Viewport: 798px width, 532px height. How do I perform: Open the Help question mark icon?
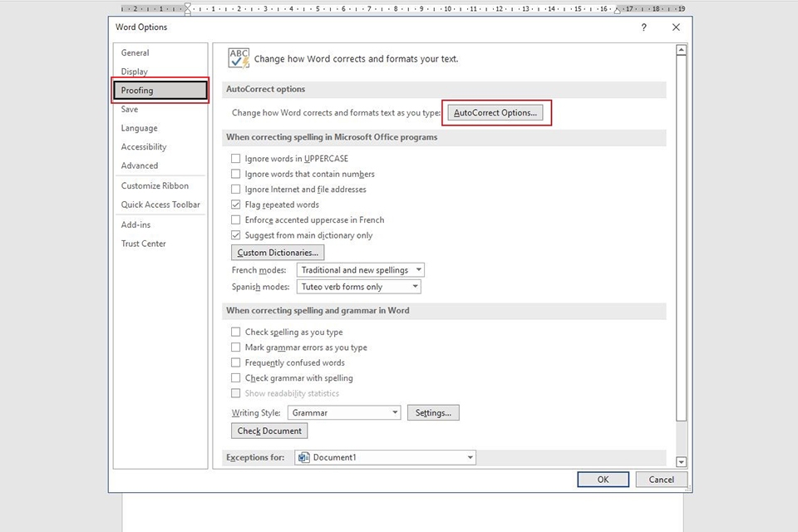(x=643, y=27)
